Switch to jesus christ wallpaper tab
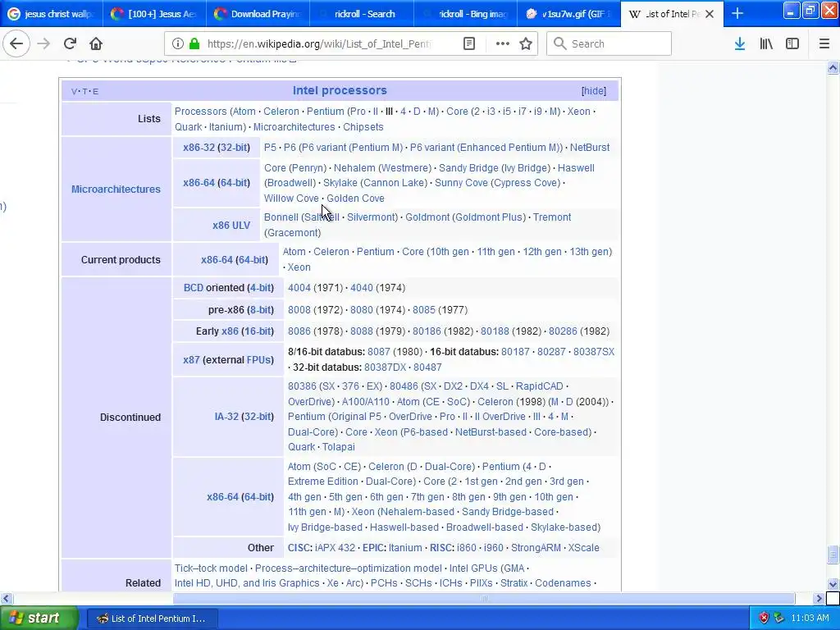 click(51, 13)
